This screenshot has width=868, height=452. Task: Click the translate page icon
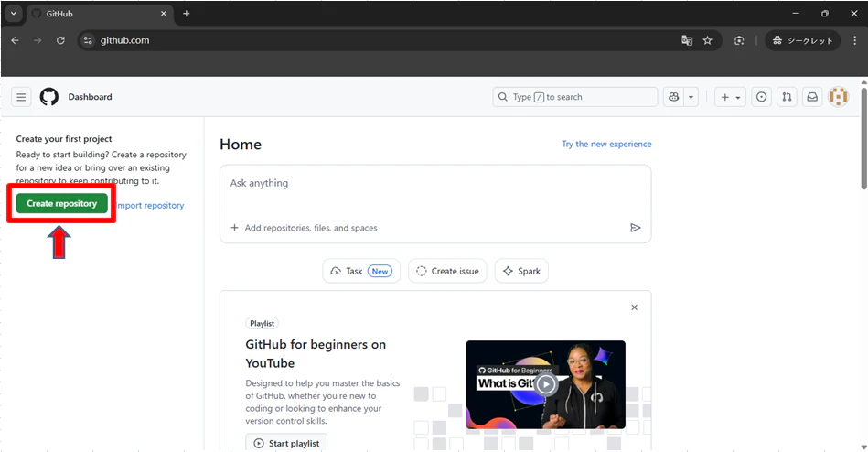click(x=687, y=40)
